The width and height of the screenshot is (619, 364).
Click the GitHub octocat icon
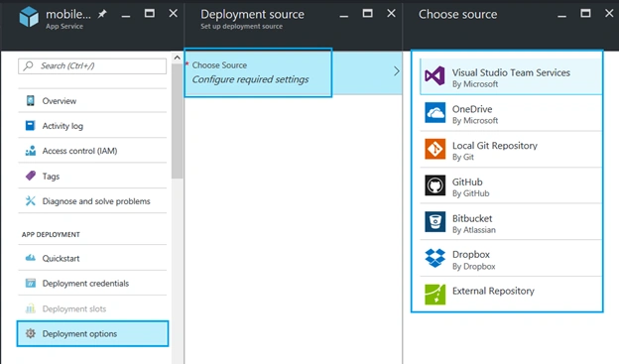[435, 185]
